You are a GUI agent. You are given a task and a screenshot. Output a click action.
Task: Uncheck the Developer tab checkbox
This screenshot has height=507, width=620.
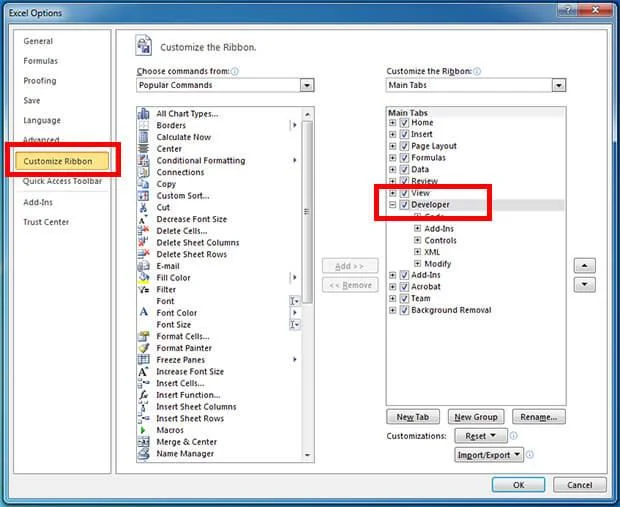(x=404, y=205)
